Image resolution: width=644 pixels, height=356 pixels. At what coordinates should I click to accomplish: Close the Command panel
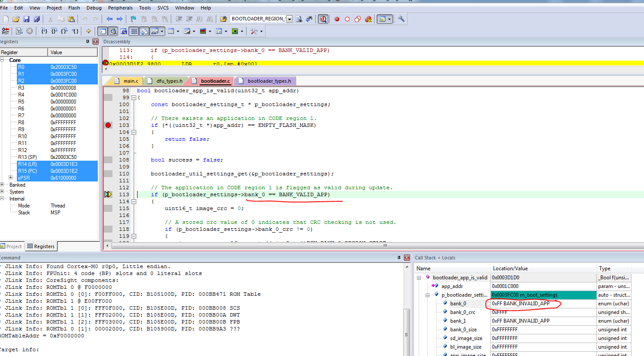[x=407, y=258]
